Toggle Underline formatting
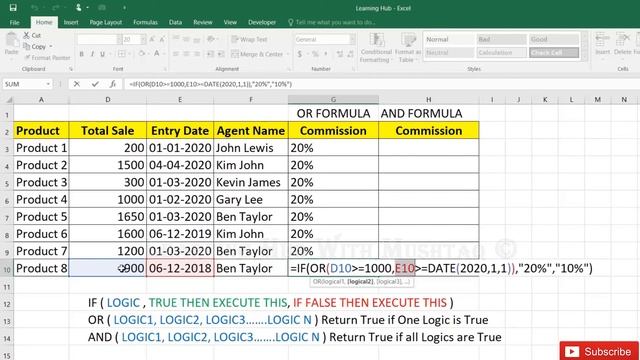640x360 pixels. pos(102,54)
